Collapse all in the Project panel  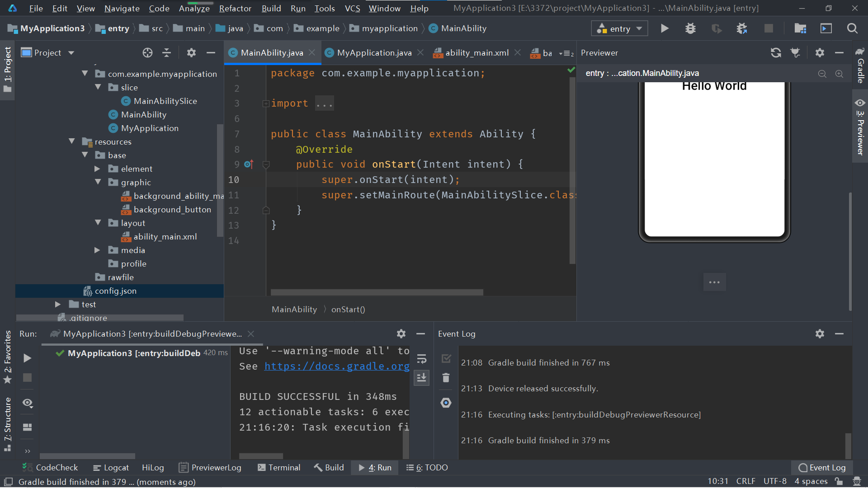click(x=167, y=53)
